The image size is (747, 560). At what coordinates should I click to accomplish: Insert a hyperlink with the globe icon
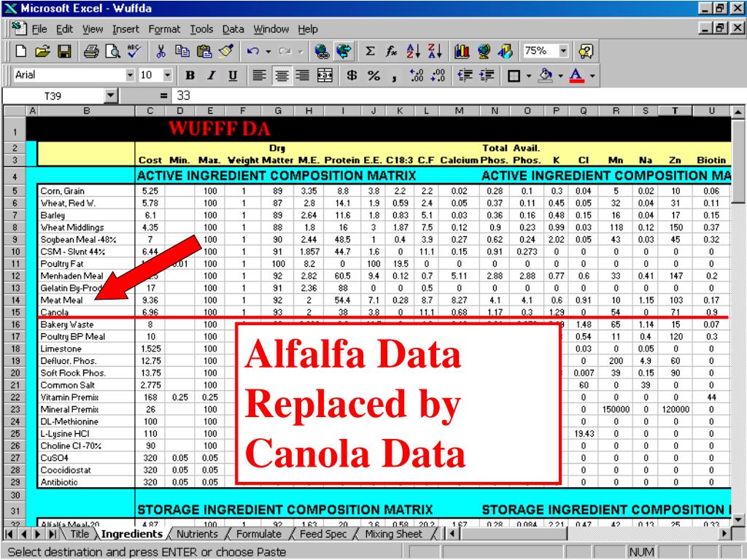322,51
